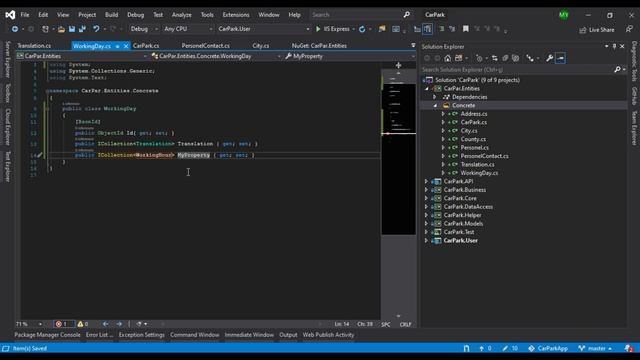Click the CarParkApp repository status item
Image resolution: width=640 pixels, height=360 pixels.
coord(548,349)
